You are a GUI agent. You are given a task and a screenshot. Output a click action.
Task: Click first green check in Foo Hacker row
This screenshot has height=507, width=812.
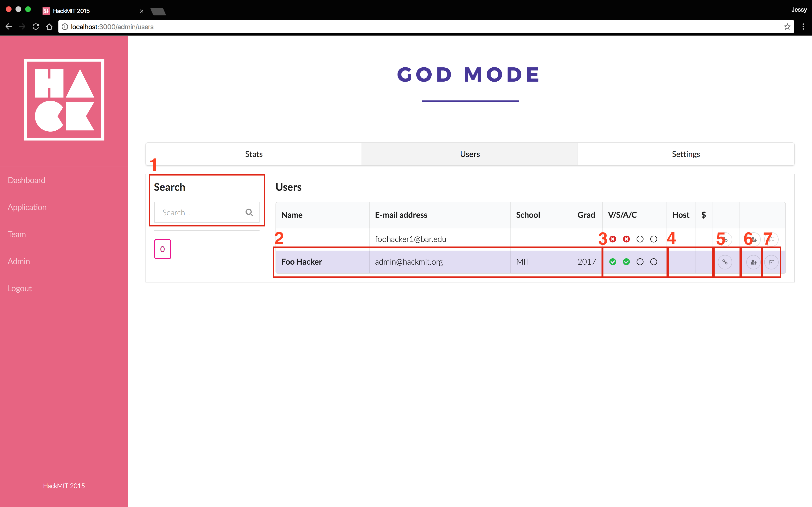(x=613, y=262)
